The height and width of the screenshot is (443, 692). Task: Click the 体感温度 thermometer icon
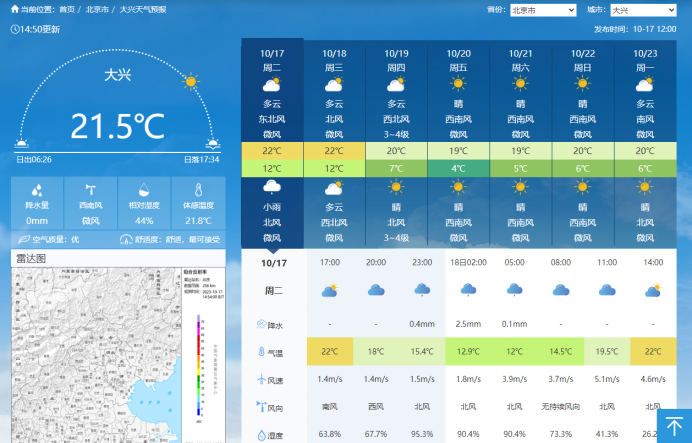198,190
